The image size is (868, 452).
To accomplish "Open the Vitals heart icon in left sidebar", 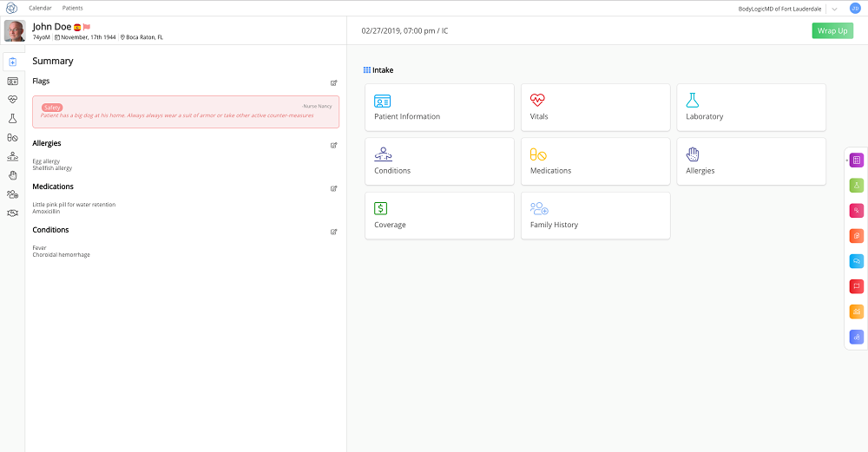I will coord(12,100).
